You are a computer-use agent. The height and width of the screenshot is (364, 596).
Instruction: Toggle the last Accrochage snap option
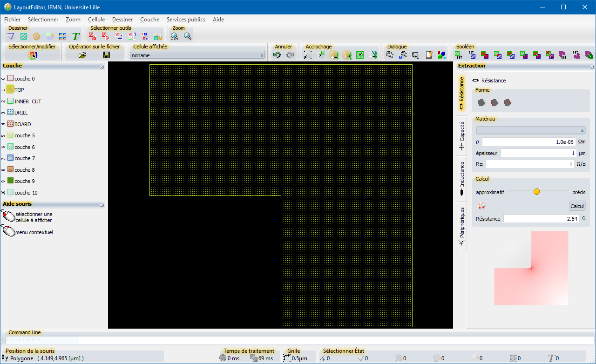tap(373, 55)
